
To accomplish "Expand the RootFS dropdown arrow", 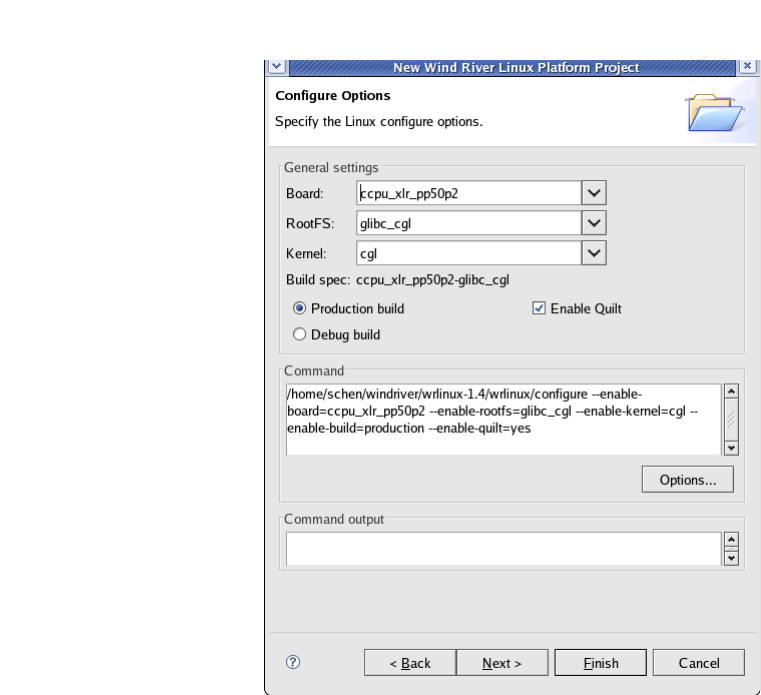I will 594,223.
